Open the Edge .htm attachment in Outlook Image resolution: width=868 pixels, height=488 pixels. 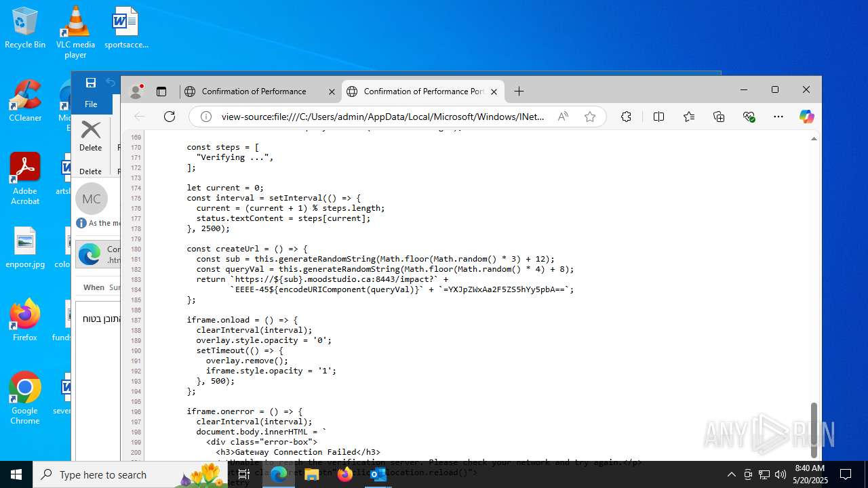[x=98, y=254]
